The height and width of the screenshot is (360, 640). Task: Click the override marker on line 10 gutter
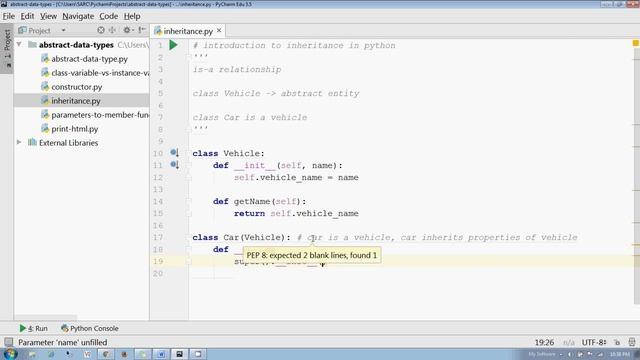[174, 153]
